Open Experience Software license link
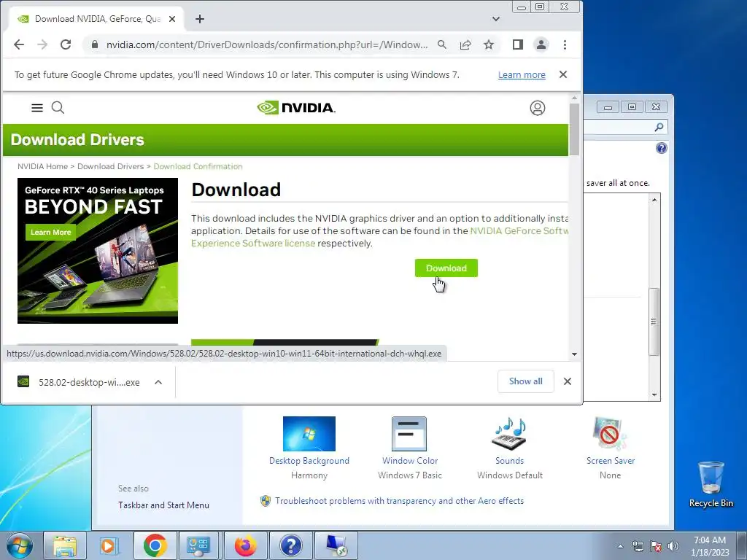This screenshot has height=560, width=747. 253,244
